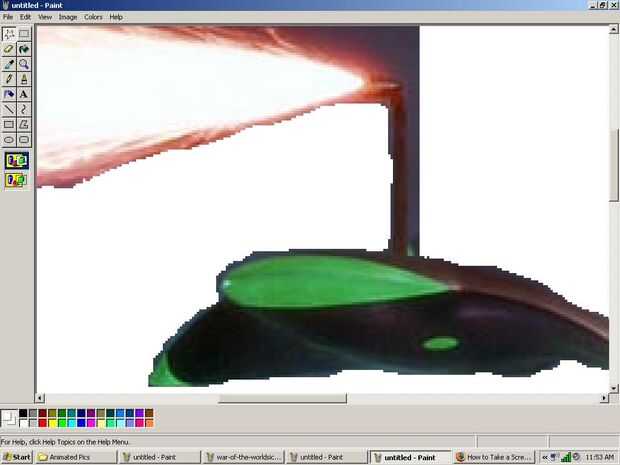The width and height of the screenshot is (620, 465).
Task: Click the network signal tray icon
Action: (565, 457)
